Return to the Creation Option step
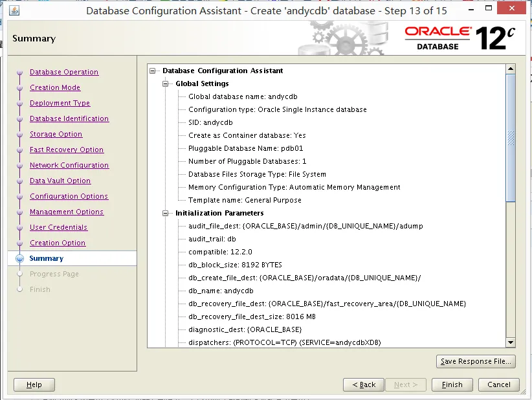This screenshot has width=532, height=400. pos(58,243)
